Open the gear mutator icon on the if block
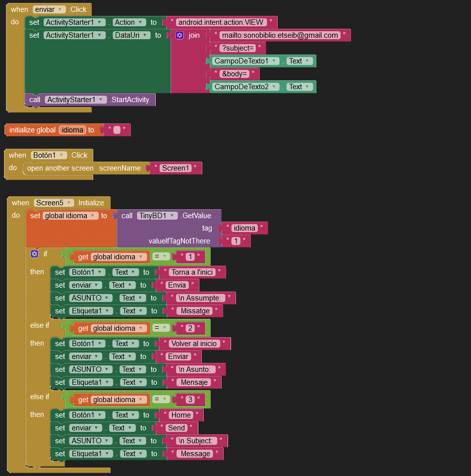The image size is (471, 476). 34,254
